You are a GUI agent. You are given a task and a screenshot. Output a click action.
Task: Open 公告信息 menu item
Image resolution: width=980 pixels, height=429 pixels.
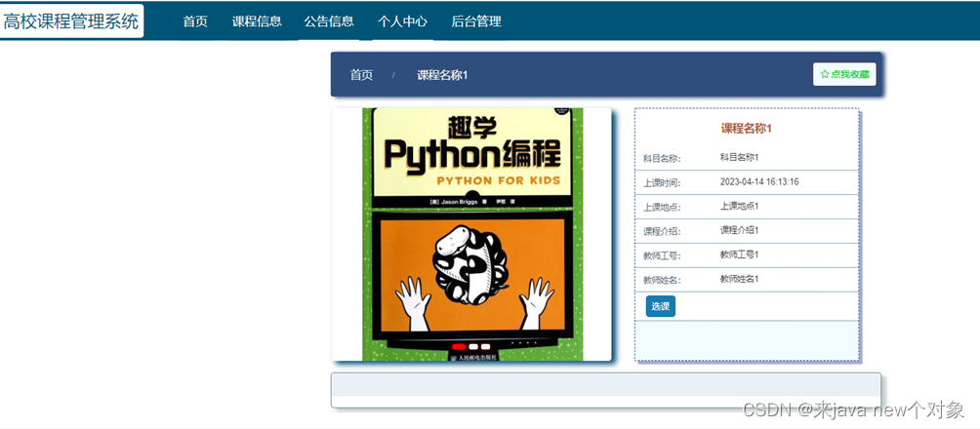tap(329, 21)
